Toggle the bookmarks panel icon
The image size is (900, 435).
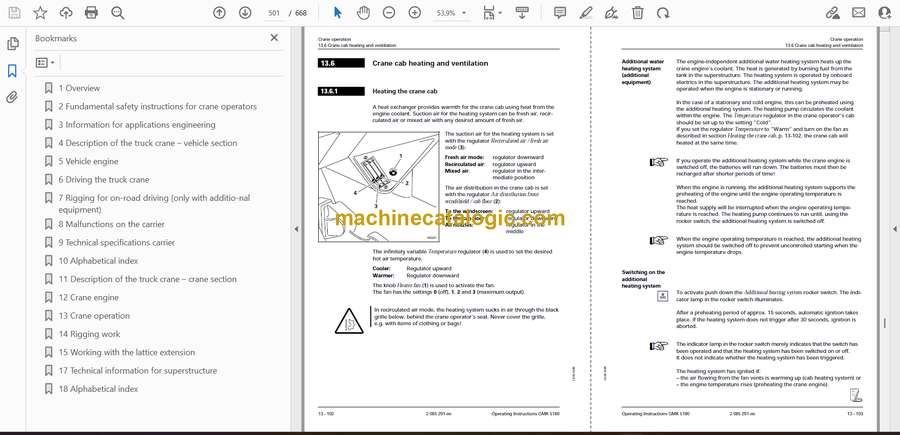[x=12, y=71]
